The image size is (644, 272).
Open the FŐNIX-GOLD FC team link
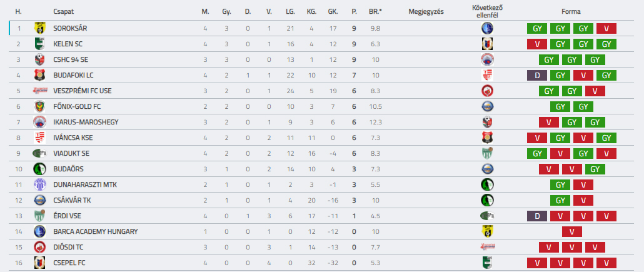pyautogui.click(x=77, y=106)
